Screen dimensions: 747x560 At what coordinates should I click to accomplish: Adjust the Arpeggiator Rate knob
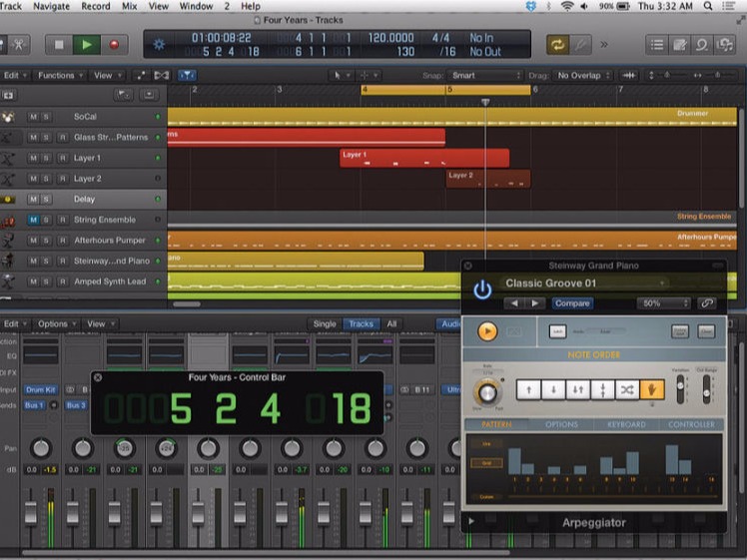487,392
